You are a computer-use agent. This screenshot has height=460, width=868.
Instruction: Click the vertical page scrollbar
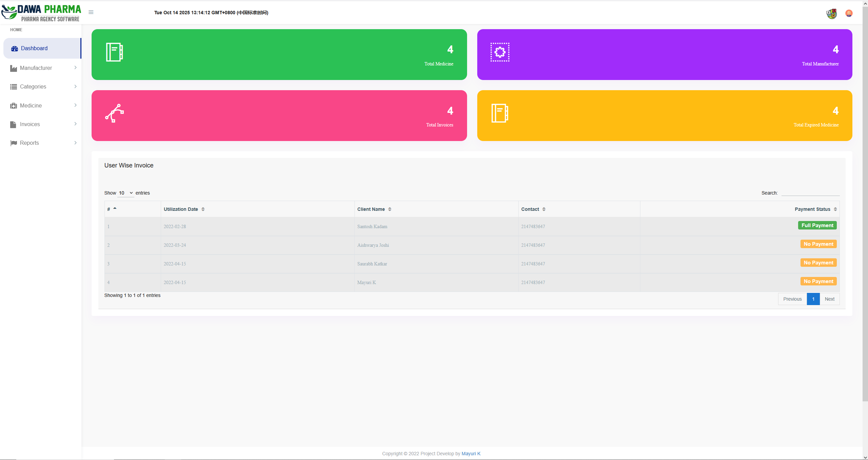point(865,203)
